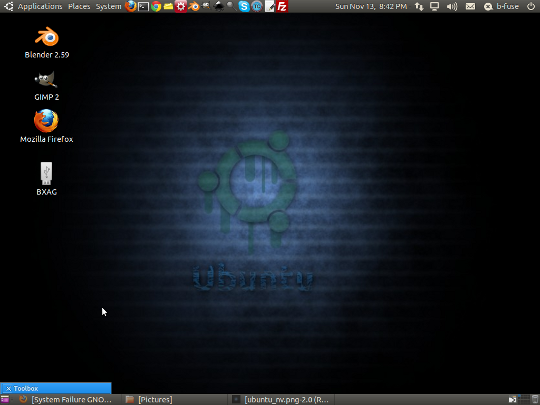540x405 pixels.
Task: Select the BXAG USB drive icon
Action: (46, 179)
